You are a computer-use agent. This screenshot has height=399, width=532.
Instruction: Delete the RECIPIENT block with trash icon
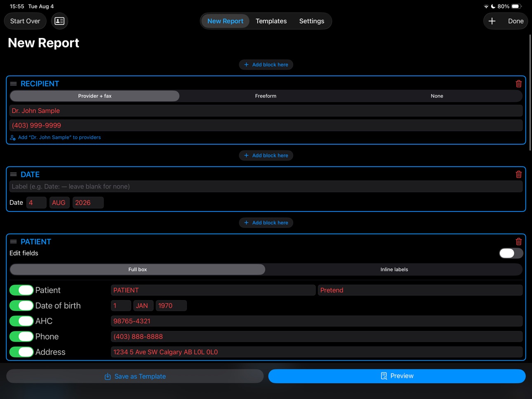coord(518,84)
